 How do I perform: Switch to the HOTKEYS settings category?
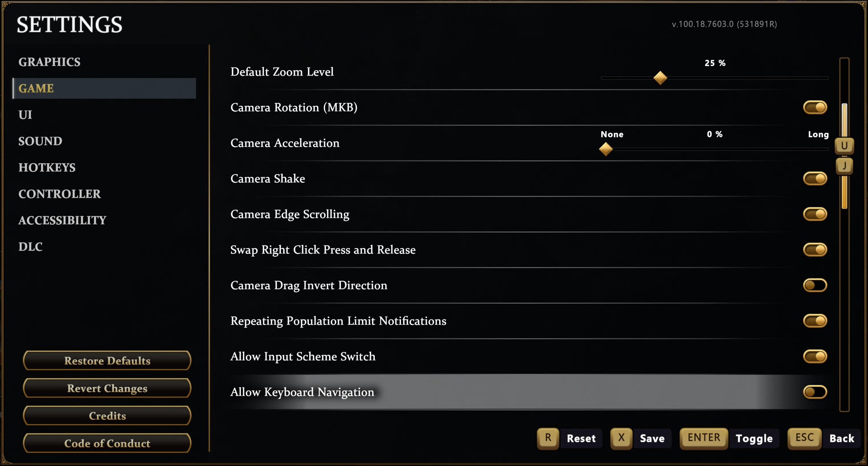47,168
